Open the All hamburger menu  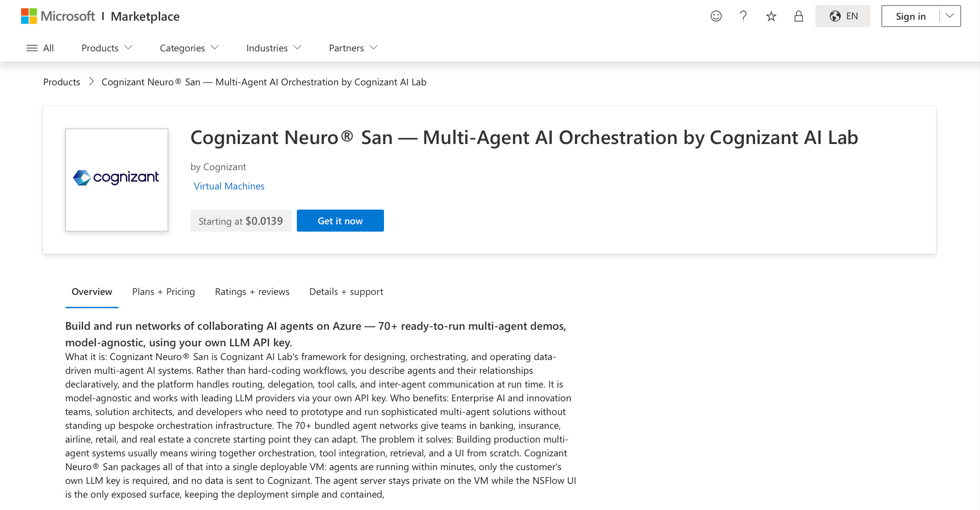coord(40,48)
